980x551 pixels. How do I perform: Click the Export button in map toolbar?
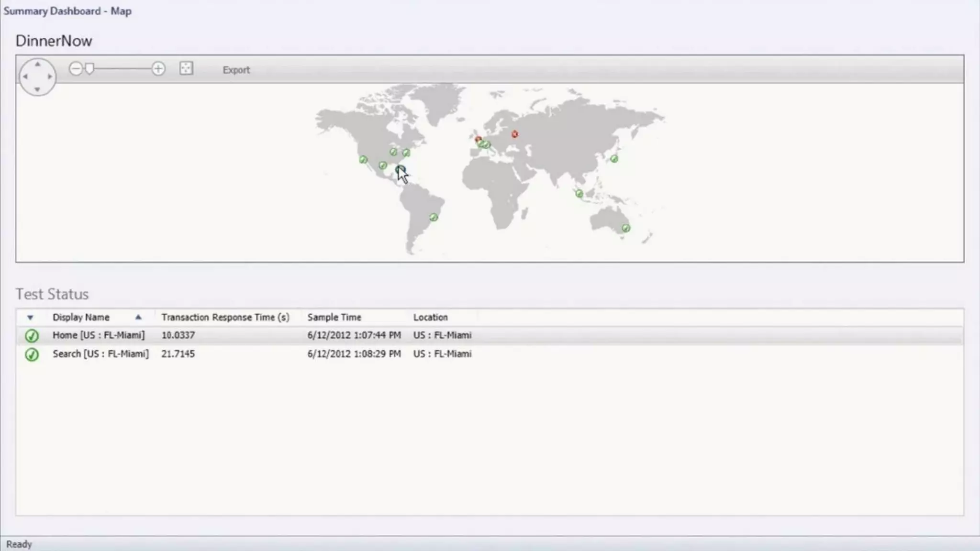236,70
